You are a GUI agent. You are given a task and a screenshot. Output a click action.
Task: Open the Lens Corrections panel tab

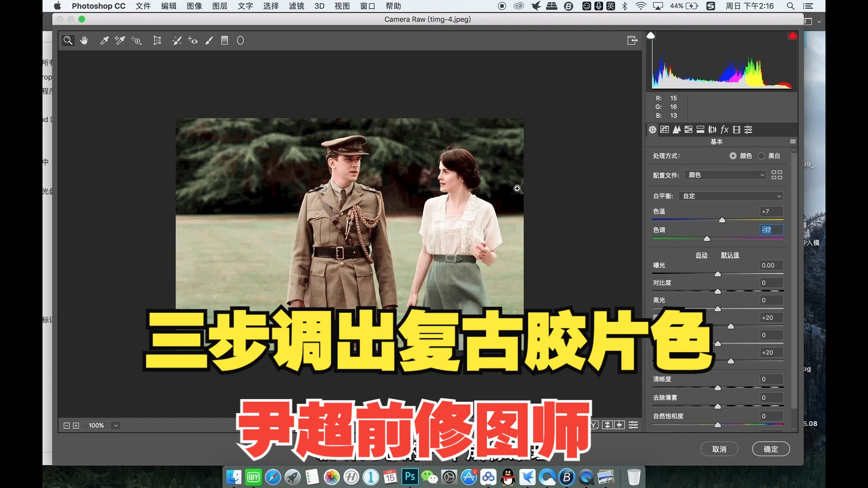click(x=712, y=130)
